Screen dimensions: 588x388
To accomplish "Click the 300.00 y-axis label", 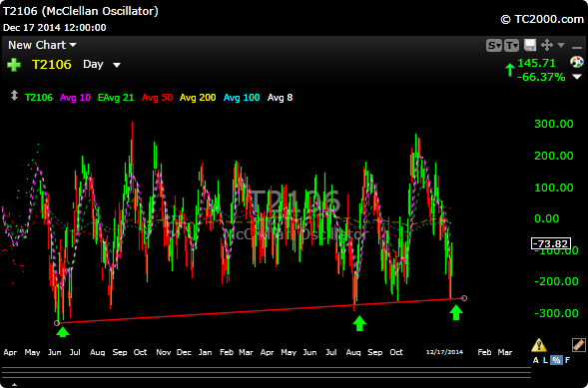I will coord(554,124).
